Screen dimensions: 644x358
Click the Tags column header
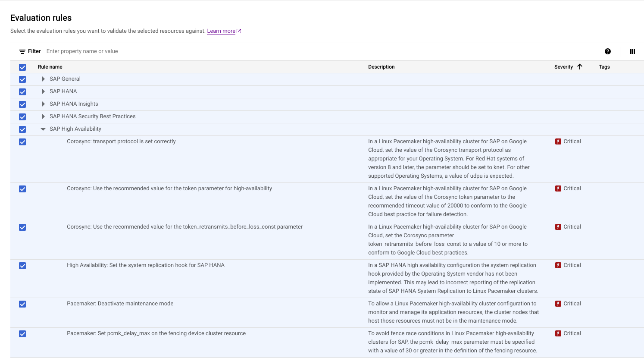coord(604,67)
